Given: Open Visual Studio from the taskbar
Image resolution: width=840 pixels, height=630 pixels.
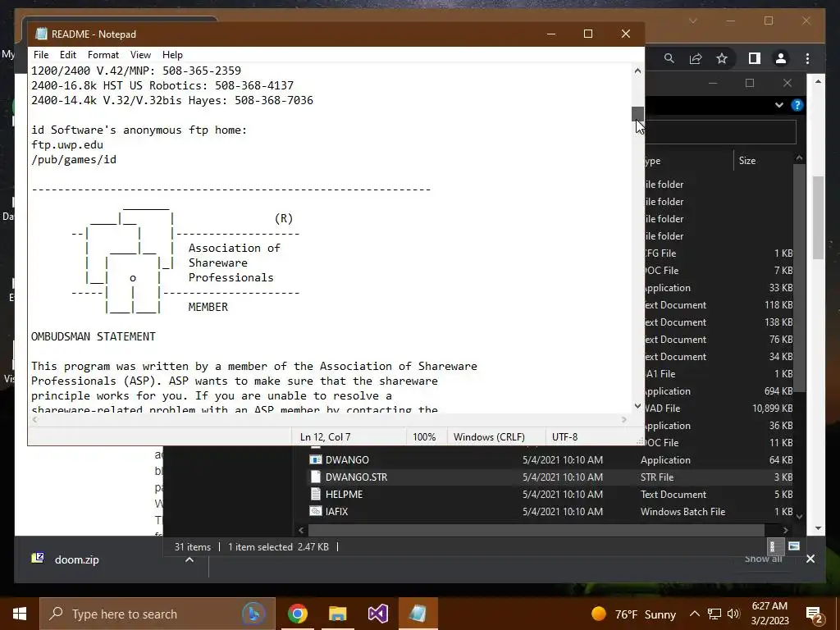Looking at the screenshot, I should click(x=377, y=614).
